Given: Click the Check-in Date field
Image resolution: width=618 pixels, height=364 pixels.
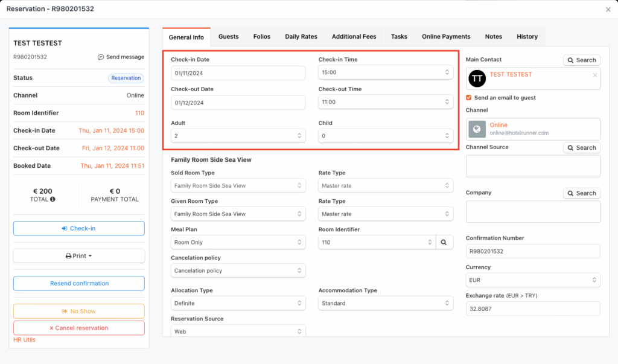Looking at the screenshot, I should point(238,72).
